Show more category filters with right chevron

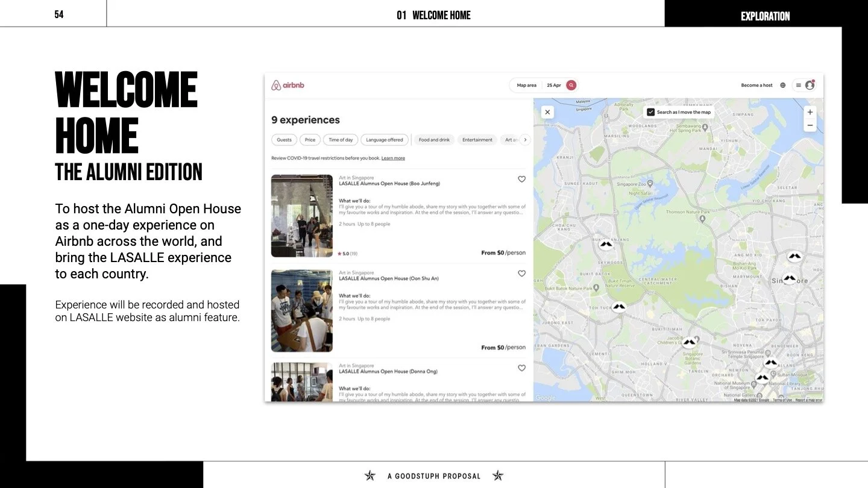tap(525, 140)
